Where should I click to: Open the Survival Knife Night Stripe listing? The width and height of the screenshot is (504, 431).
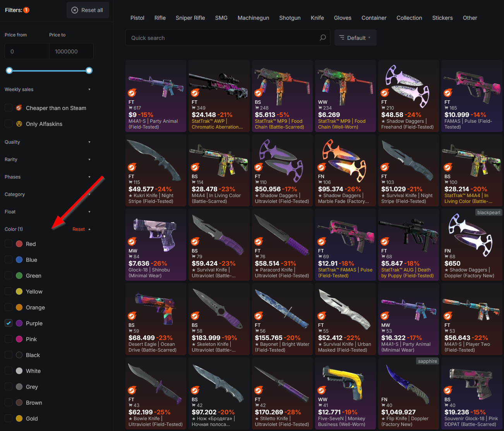point(409,170)
